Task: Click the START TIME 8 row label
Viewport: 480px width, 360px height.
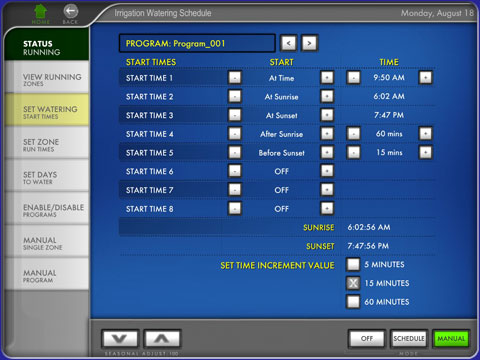Action: (149, 209)
